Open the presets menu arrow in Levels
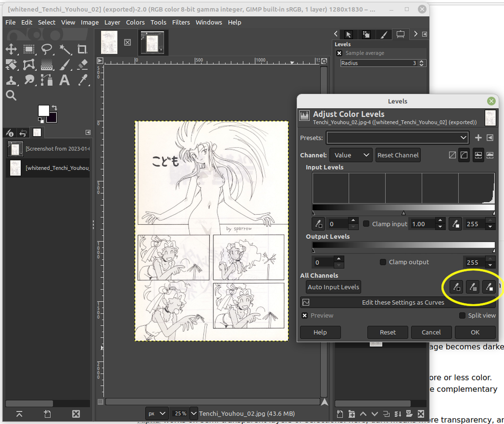Image resolution: width=504 pixels, height=424 pixels. [x=490, y=138]
